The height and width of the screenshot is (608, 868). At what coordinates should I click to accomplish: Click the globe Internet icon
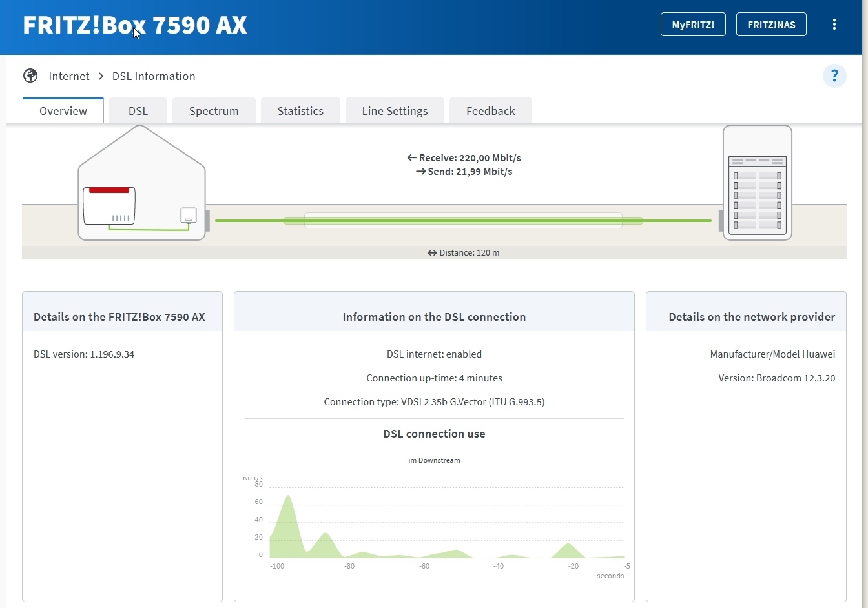coord(30,76)
